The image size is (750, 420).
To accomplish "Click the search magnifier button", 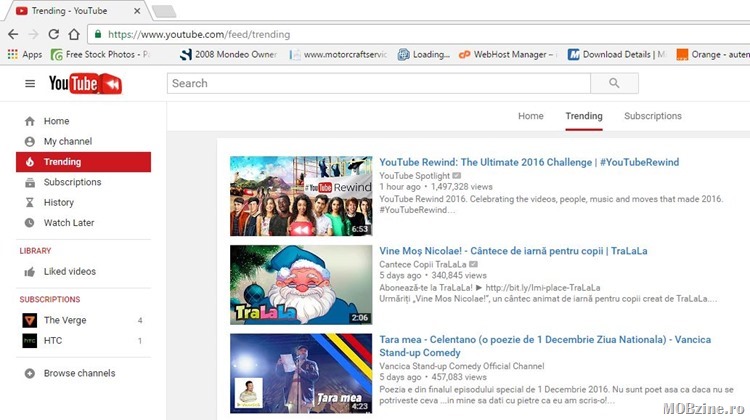I will click(614, 83).
